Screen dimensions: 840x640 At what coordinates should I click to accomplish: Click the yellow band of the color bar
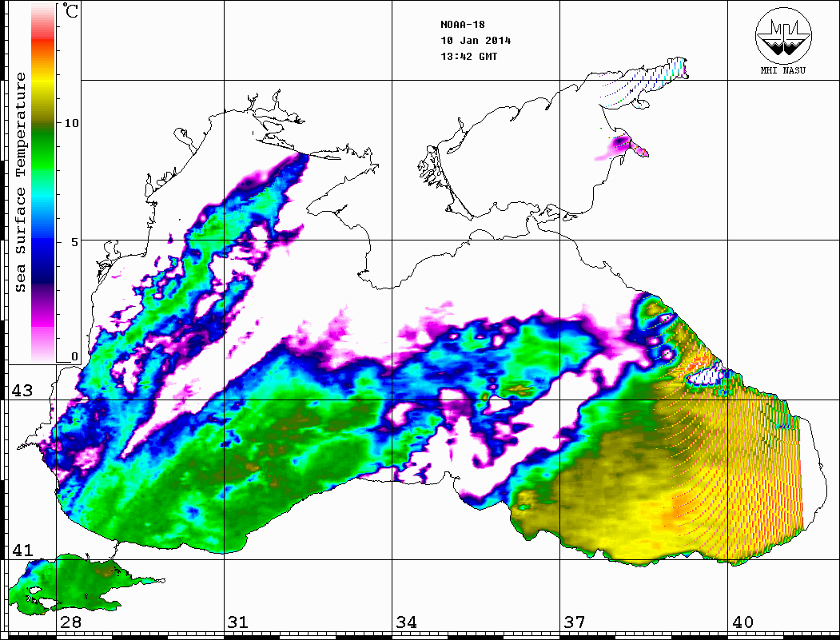pyautogui.click(x=43, y=81)
